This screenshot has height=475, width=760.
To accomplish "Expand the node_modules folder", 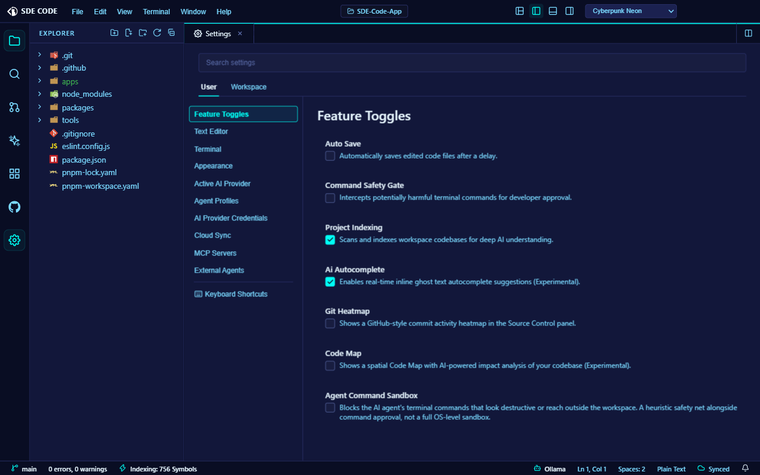I will (x=40, y=94).
